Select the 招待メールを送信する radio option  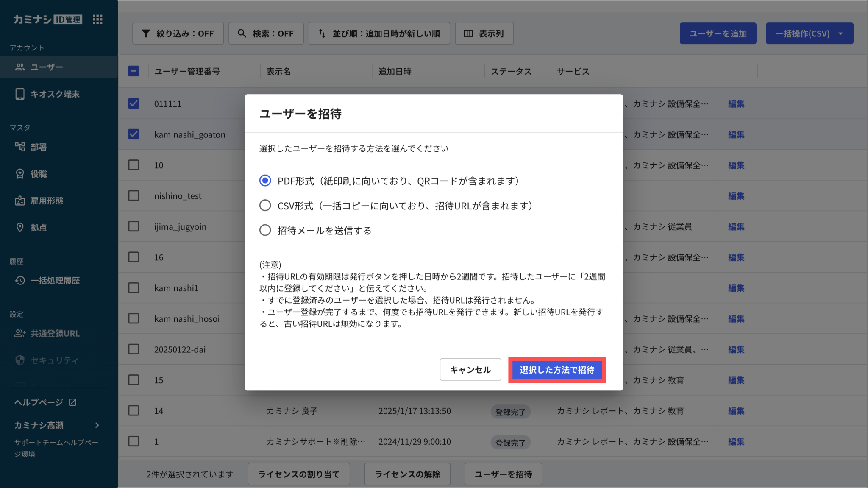pyautogui.click(x=265, y=230)
